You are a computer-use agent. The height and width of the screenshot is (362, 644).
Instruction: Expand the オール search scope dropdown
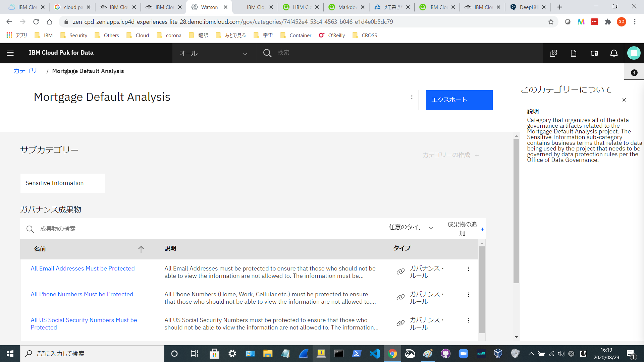(214, 53)
